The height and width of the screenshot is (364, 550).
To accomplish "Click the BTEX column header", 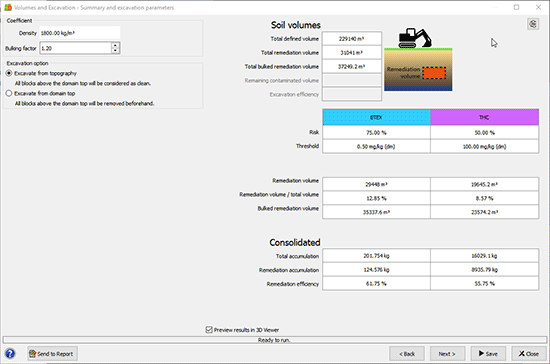I will tap(376, 117).
